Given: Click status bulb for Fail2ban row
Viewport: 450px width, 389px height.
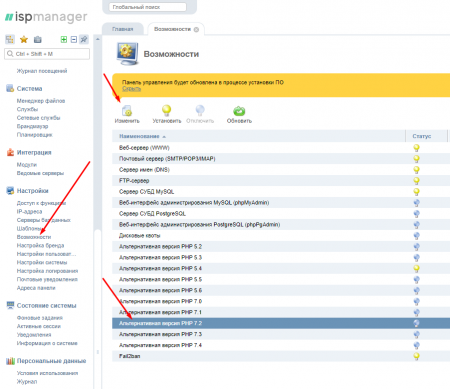Looking at the screenshot, I should coord(416,356).
